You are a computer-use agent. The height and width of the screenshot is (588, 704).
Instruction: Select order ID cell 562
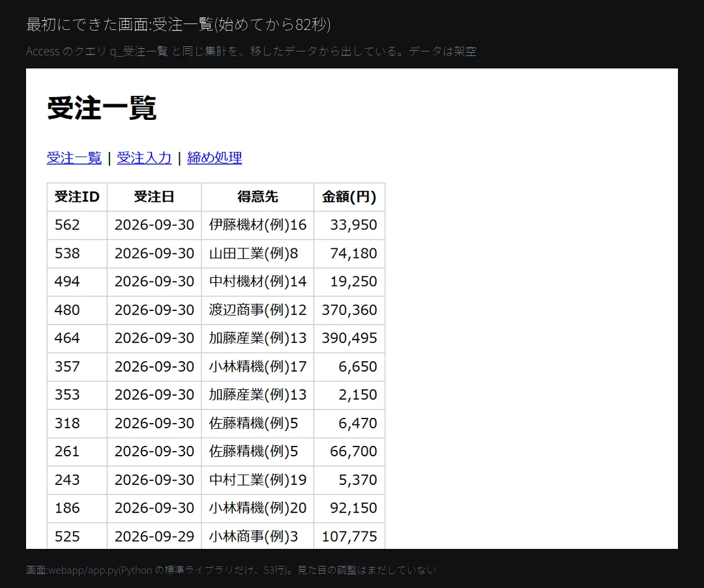77,225
